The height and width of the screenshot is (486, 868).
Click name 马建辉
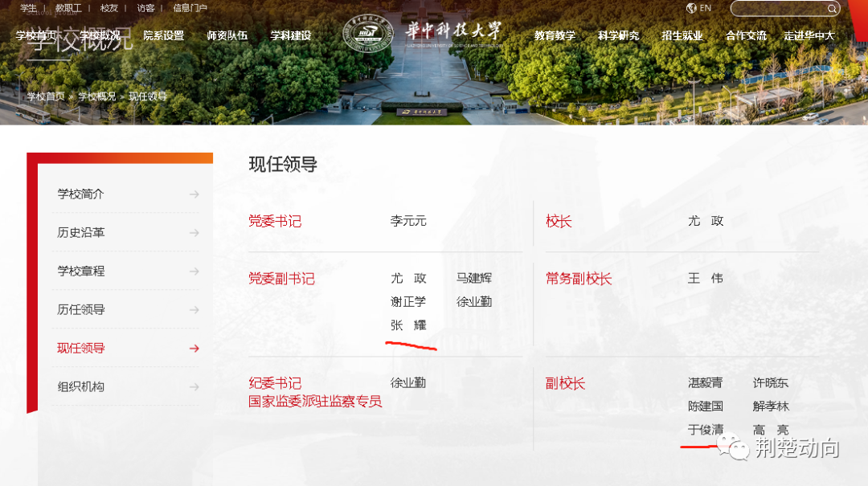click(474, 278)
